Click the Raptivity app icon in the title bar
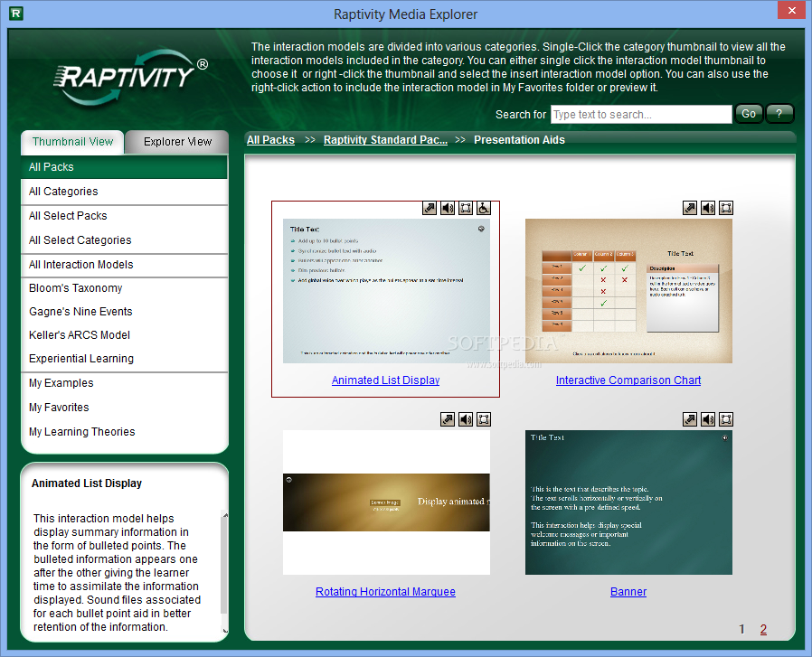The height and width of the screenshot is (657, 812). [16, 14]
